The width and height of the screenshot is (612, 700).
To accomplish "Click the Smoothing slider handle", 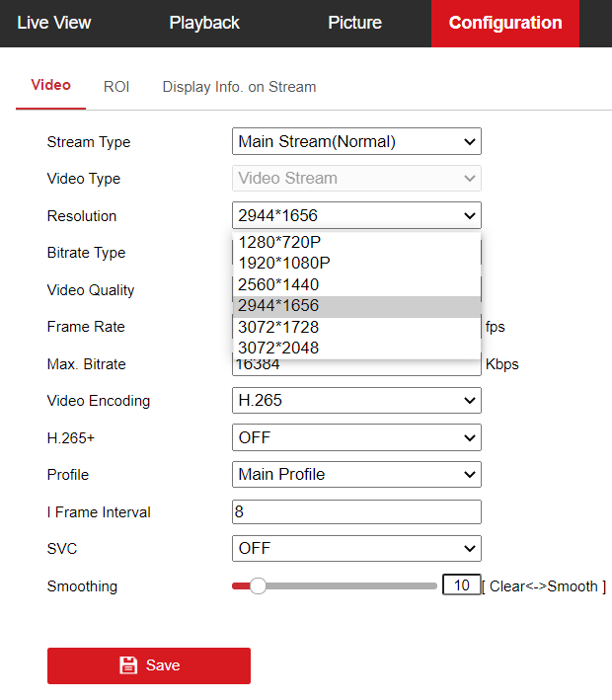I will (258, 585).
